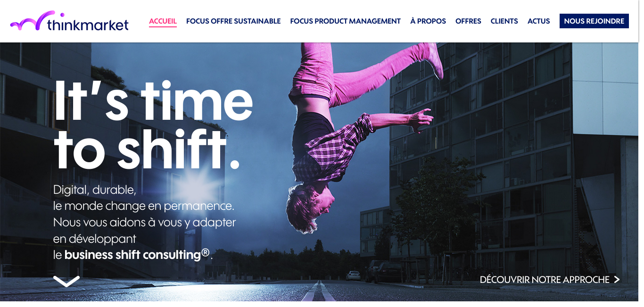Click the "Digital, durable," text line
The height and width of the screenshot is (307, 644).
(x=95, y=190)
